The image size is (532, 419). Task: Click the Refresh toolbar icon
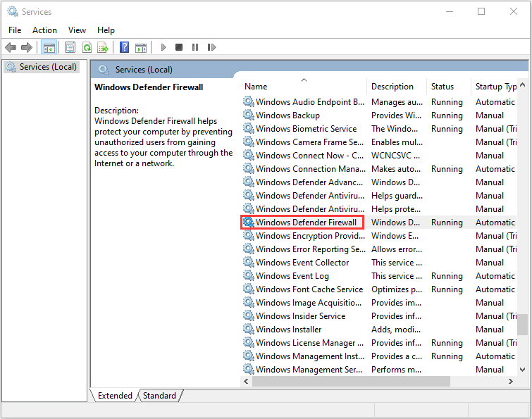coord(87,47)
